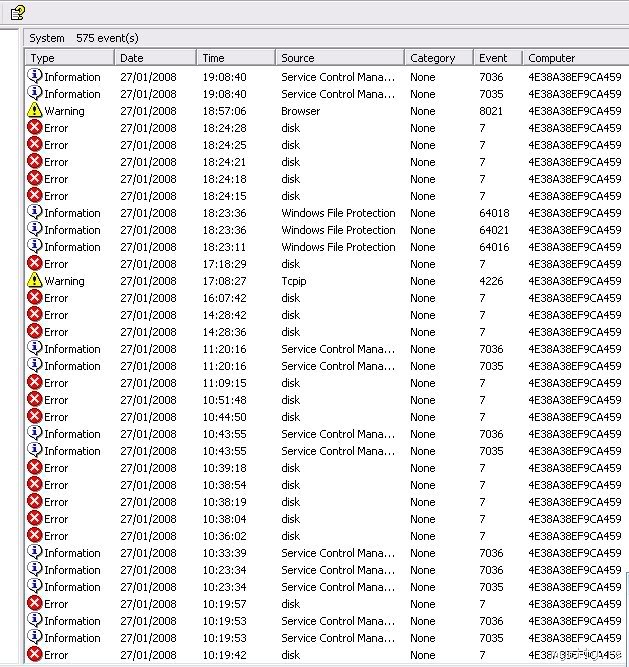Image resolution: width=629 pixels, height=667 pixels.
Task: Click the Error icon of the 16:07:42 disk event
Action: tap(34, 297)
